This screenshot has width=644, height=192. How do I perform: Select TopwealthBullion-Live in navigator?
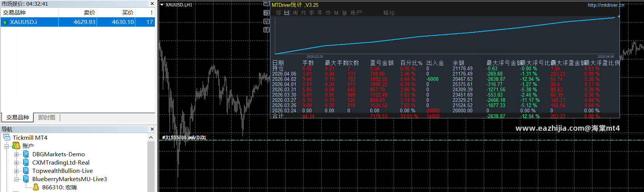pyautogui.click(x=62, y=171)
